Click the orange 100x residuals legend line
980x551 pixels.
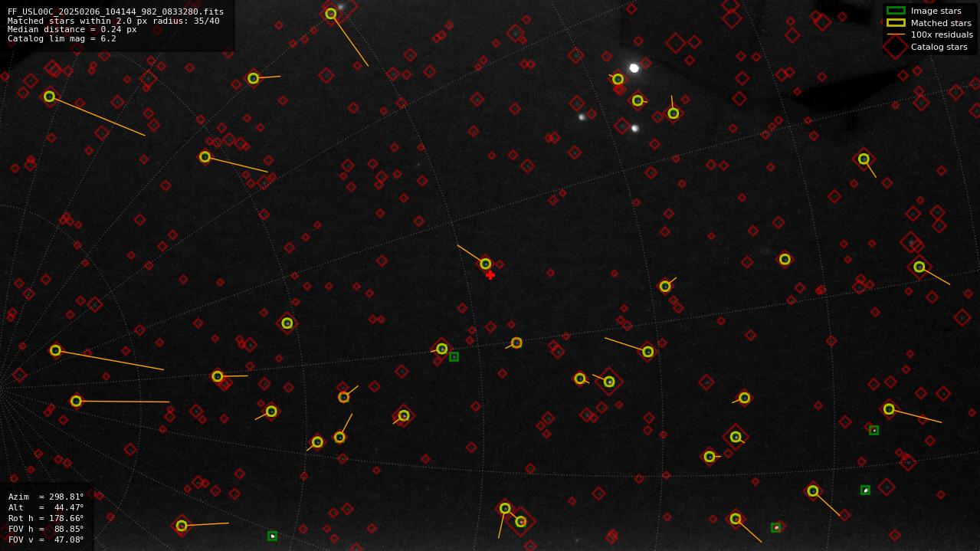coord(896,34)
